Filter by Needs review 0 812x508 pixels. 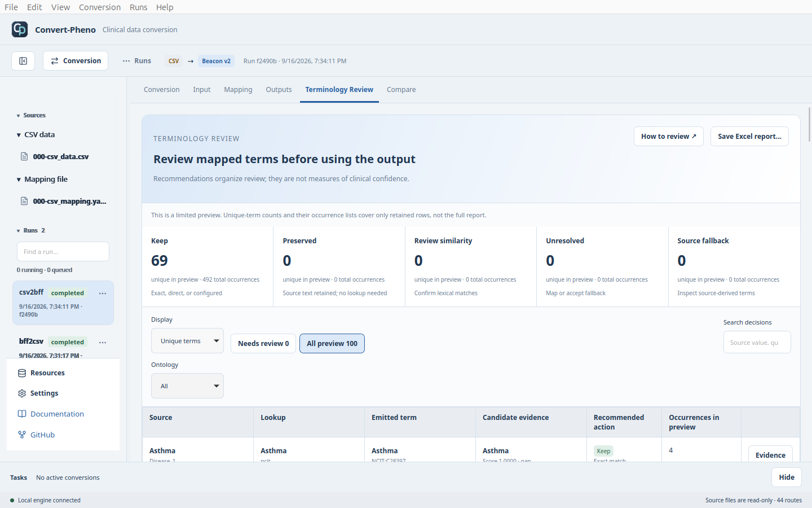(x=263, y=344)
